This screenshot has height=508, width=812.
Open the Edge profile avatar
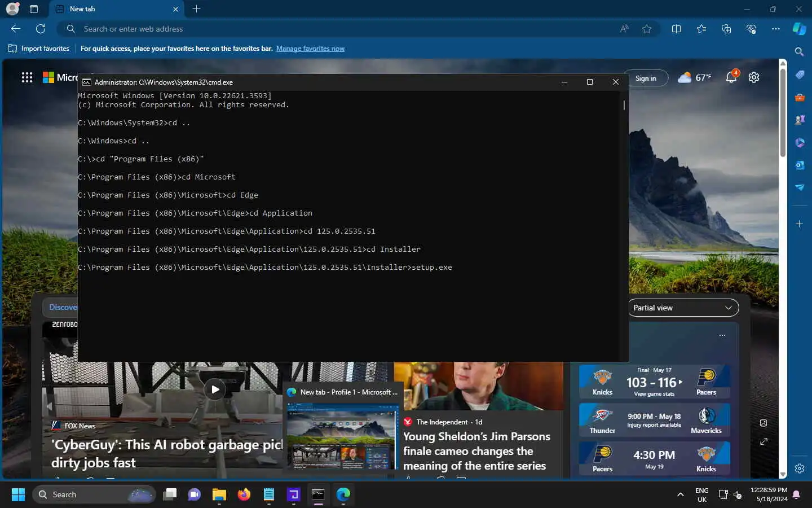[x=12, y=9]
